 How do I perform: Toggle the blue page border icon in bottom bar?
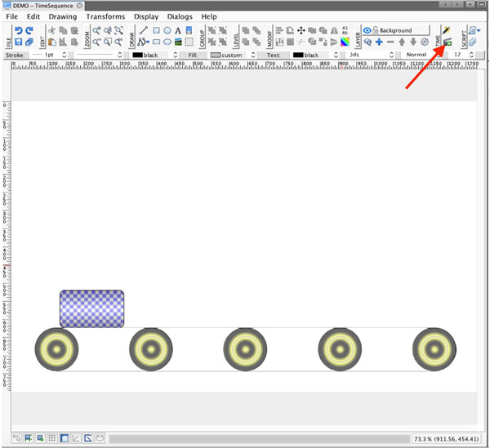pos(64,438)
